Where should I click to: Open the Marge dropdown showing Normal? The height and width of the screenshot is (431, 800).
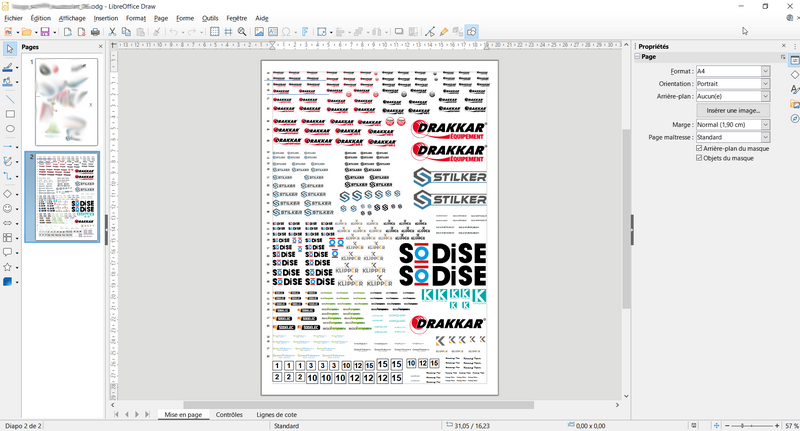pos(733,124)
